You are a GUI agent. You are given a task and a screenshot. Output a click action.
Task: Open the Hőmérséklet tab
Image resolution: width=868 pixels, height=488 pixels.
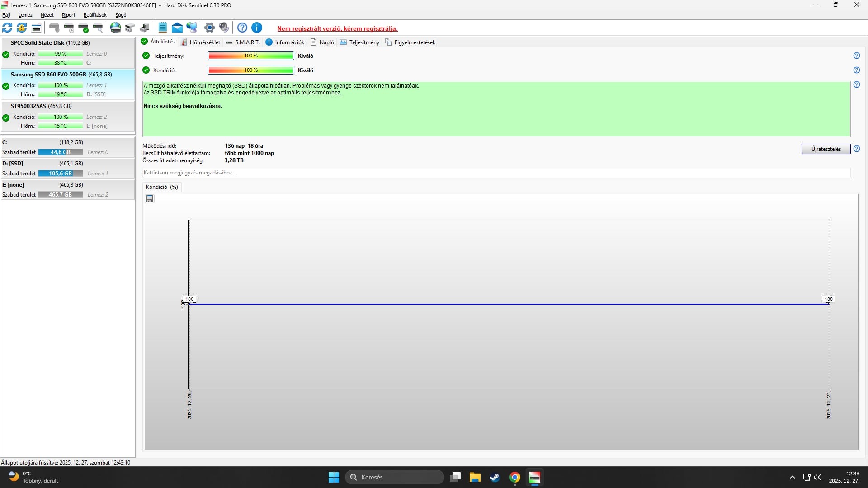[x=200, y=42]
